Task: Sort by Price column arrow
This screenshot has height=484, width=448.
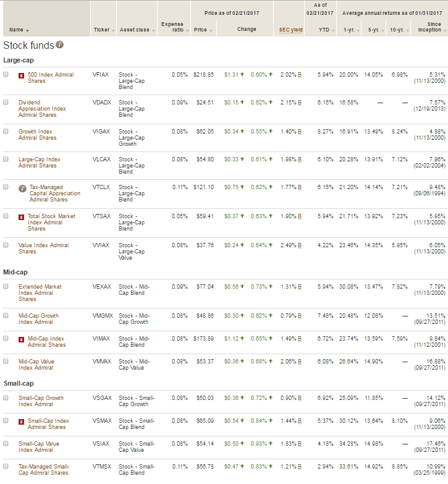Action: (211, 30)
